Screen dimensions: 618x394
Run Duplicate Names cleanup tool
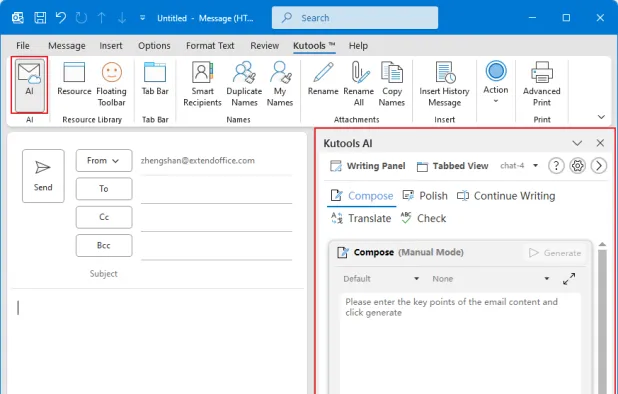244,84
